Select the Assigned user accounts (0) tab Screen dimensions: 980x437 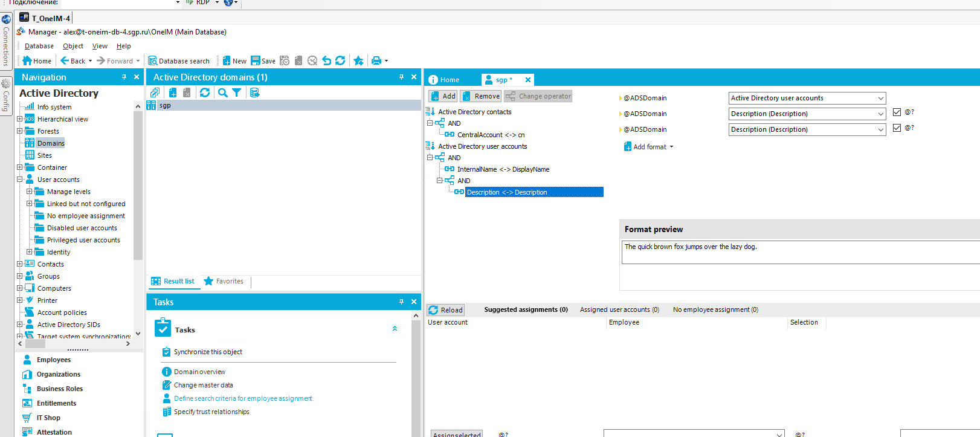coord(619,309)
